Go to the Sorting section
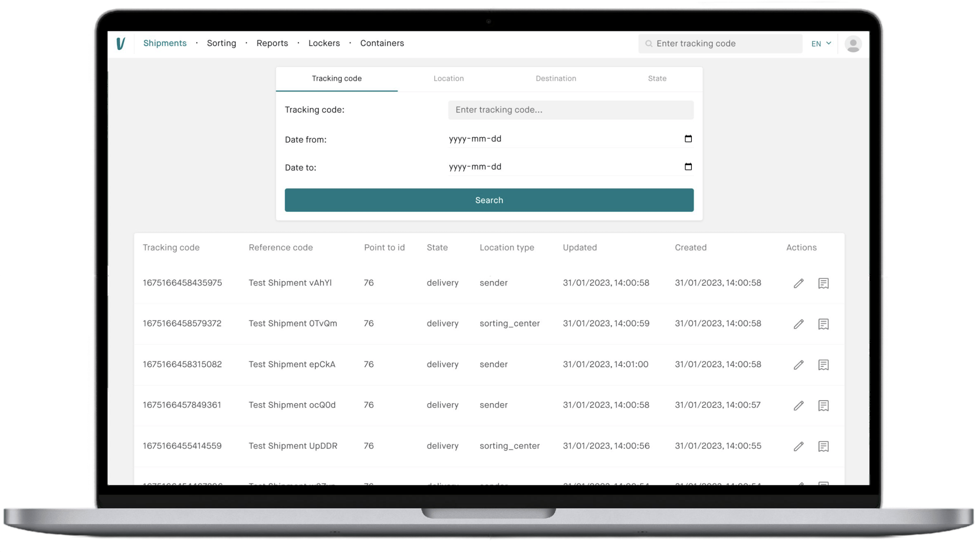This screenshot has width=980, height=552. pyautogui.click(x=221, y=43)
